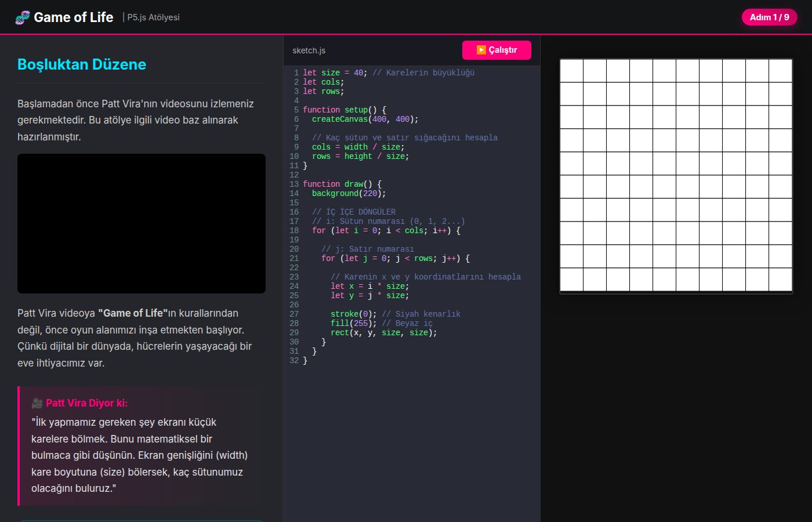Click the 'Boşluktan Düzene' heading
This screenshot has height=522, width=812.
[82, 64]
